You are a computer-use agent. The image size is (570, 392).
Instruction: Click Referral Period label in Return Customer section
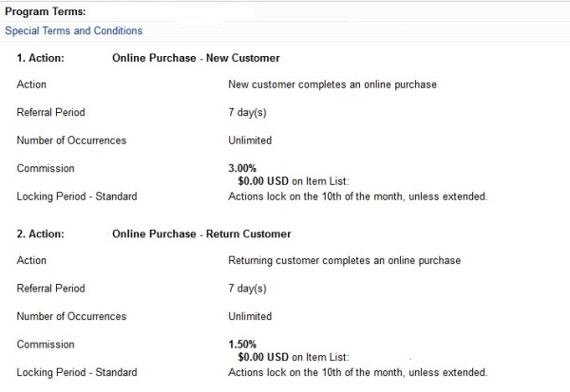pos(50,289)
